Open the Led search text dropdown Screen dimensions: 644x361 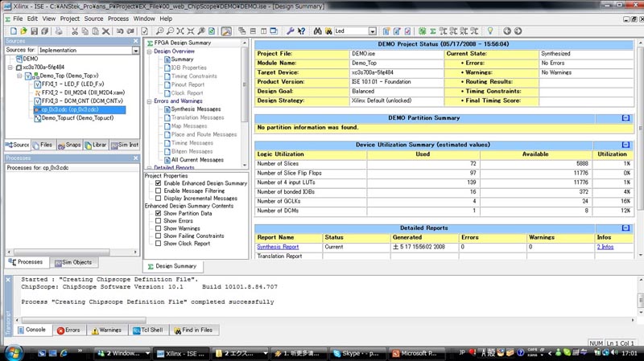click(372, 31)
